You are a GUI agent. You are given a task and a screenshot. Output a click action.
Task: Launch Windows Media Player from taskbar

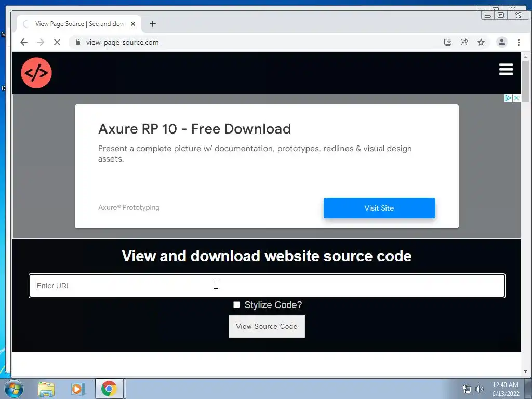tap(77, 389)
